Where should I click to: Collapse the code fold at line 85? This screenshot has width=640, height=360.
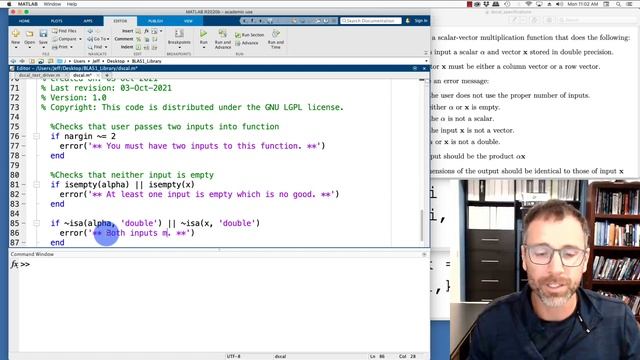[x=36, y=223]
